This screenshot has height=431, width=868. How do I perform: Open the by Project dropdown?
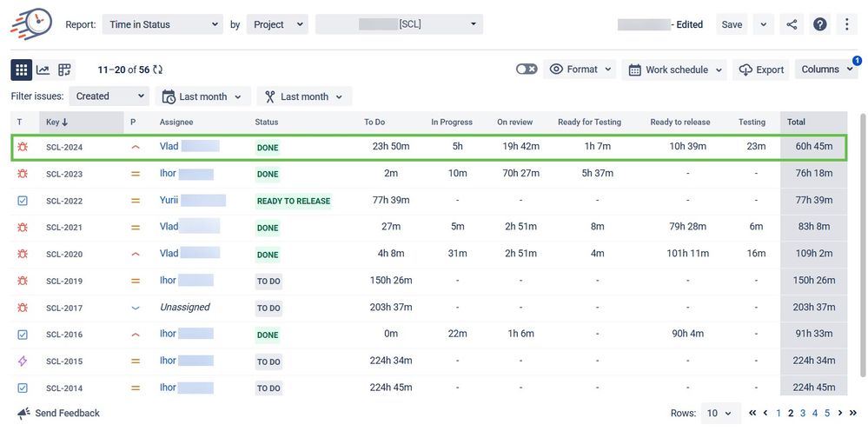(x=277, y=24)
